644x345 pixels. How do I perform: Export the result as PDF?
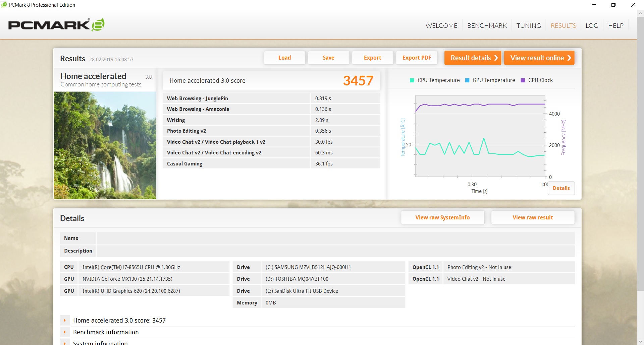pyautogui.click(x=417, y=58)
